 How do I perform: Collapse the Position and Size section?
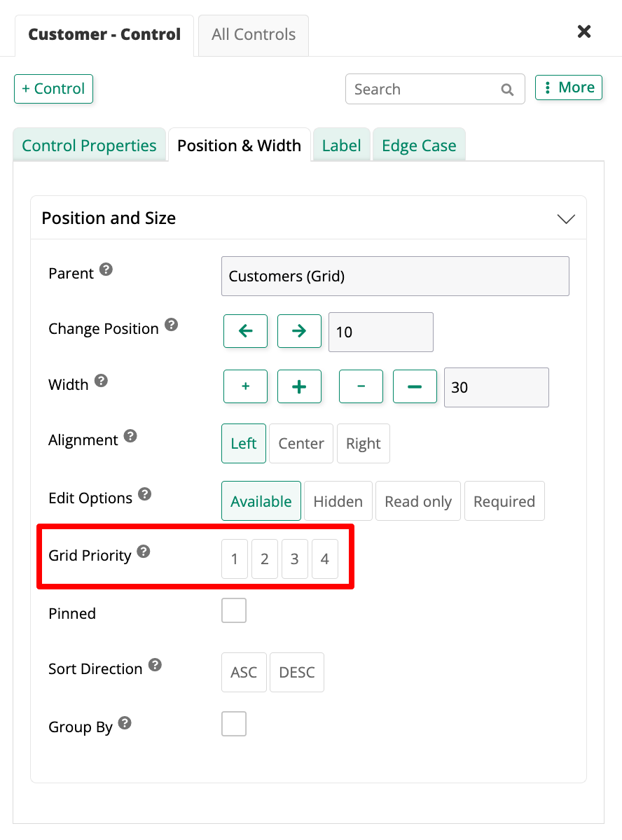tap(566, 218)
